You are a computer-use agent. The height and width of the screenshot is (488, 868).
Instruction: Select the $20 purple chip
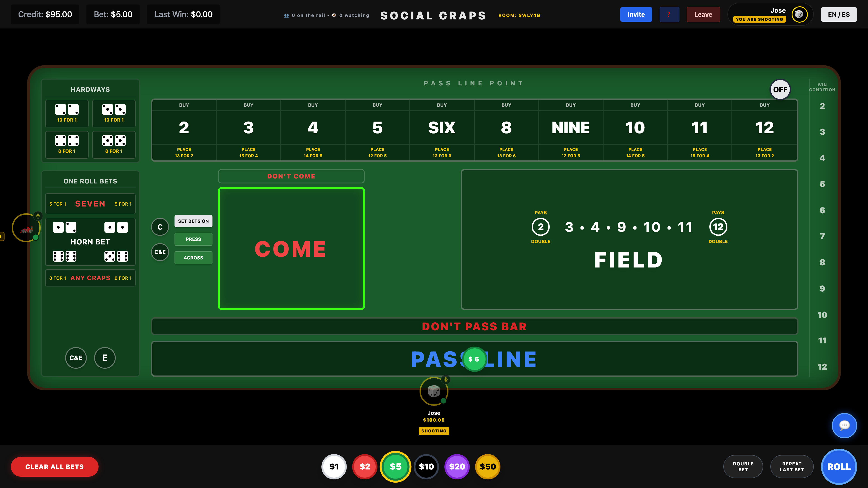click(x=457, y=467)
